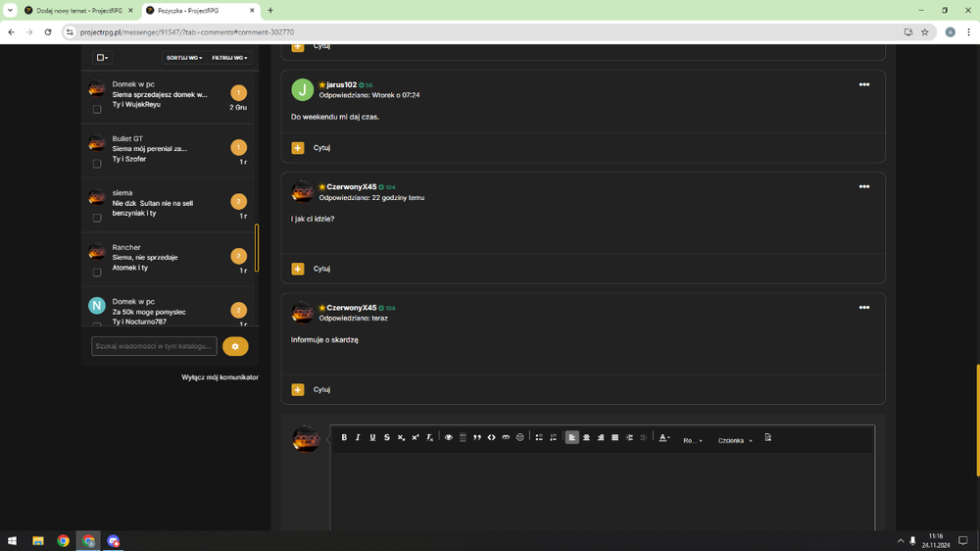Screen dimensions: 980x551
Task: Center text in the editor
Action: pos(586,438)
